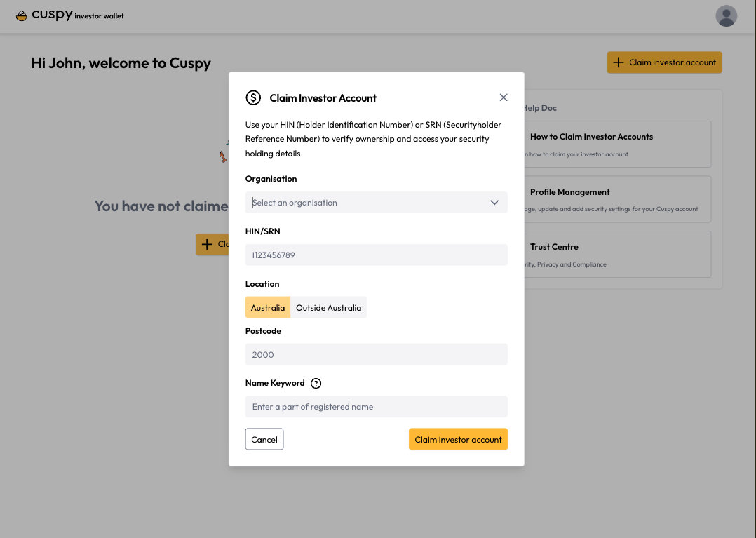Click the 'Organisation' field label
The image size is (756, 538).
click(x=271, y=179)
